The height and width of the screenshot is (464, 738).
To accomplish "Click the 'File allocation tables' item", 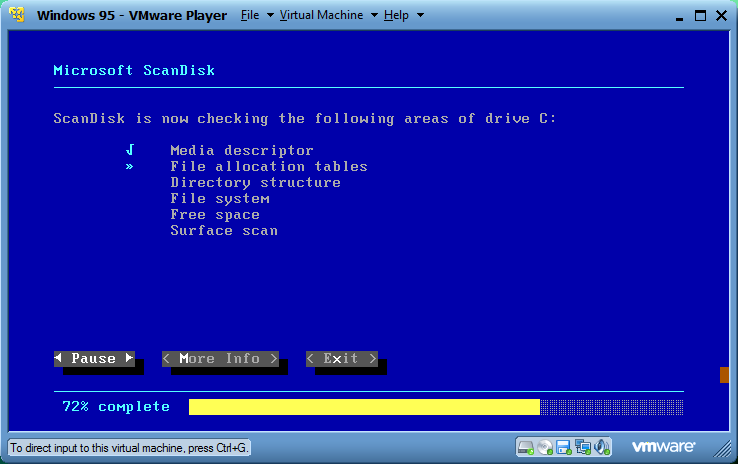I will (x=269, y=167).
